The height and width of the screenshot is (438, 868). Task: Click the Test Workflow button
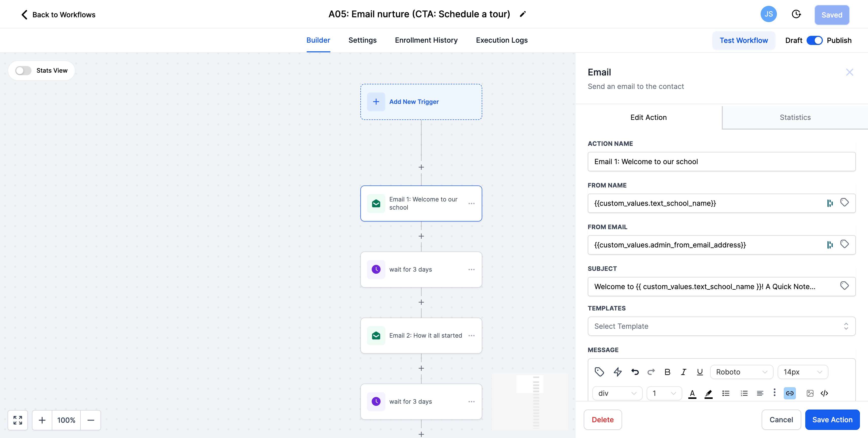click(x=744, y=40)
